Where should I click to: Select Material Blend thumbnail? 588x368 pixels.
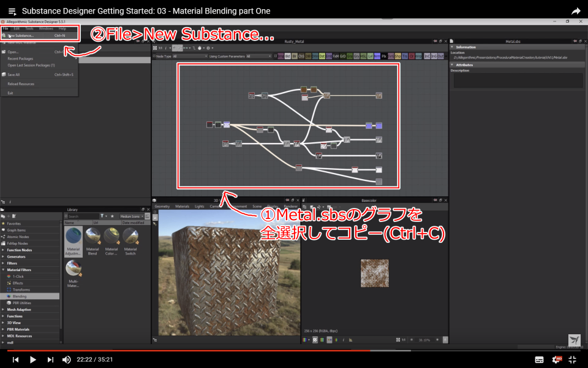tap(92, 242)
